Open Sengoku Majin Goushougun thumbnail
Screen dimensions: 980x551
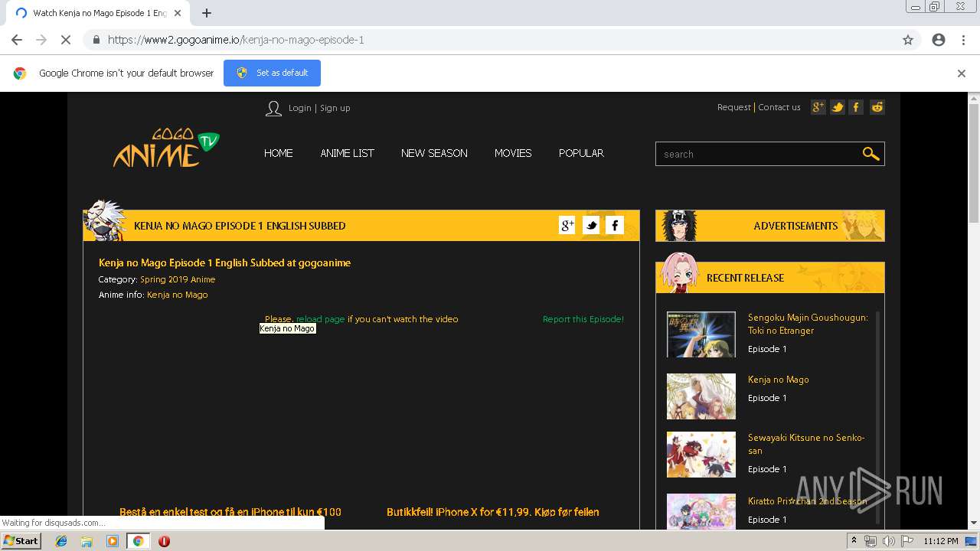[701, 334]
